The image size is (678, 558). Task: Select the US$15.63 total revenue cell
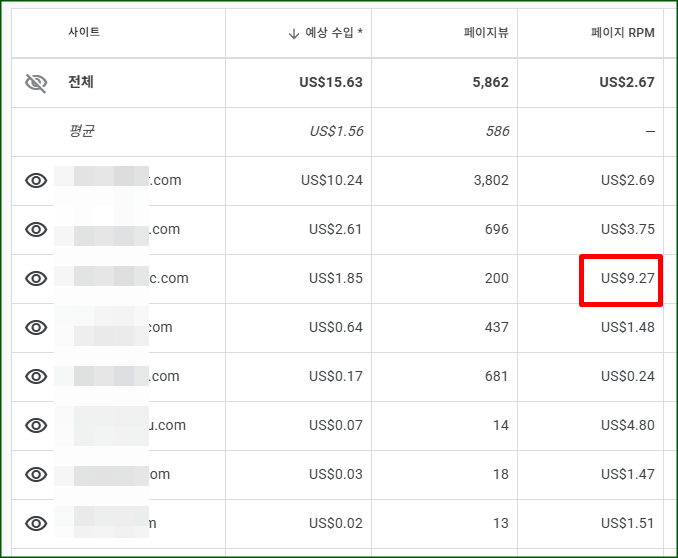point(330,83)
